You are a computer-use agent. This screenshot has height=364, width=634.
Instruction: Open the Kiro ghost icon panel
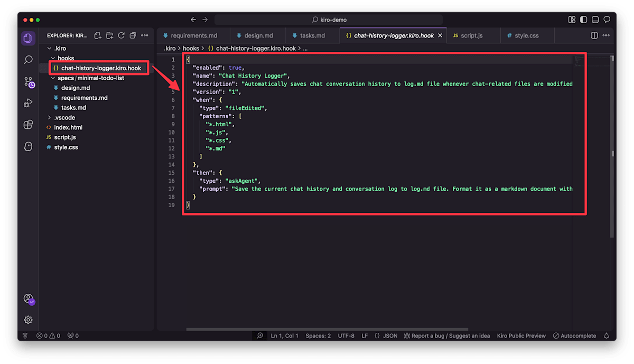28,146
